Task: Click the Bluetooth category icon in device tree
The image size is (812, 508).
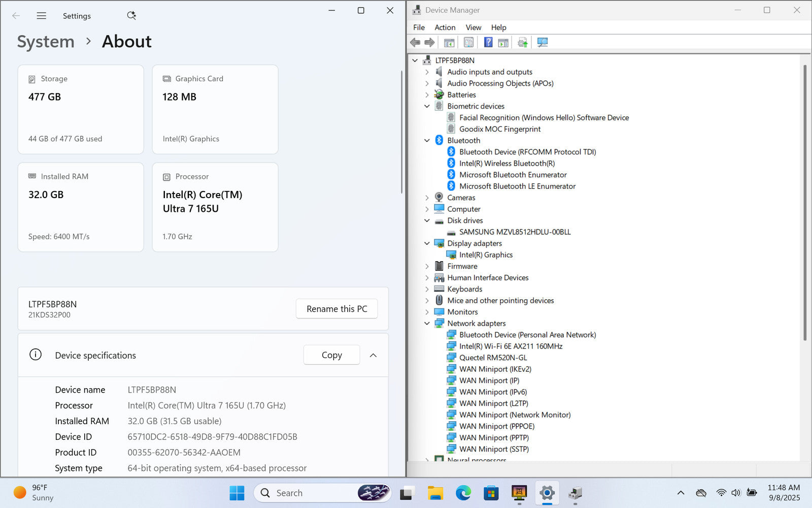Action: pos(439,140)
